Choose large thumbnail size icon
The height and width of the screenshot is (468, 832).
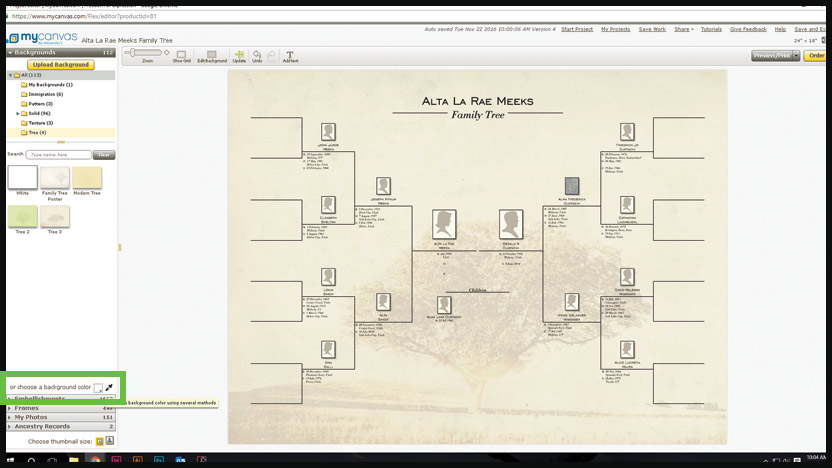pos(110,441)
